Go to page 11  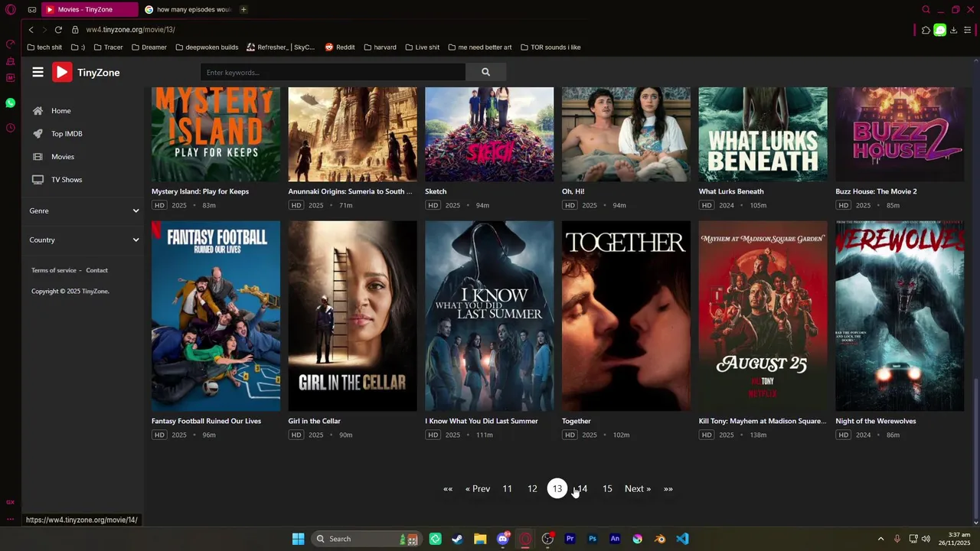click(507, 489)
